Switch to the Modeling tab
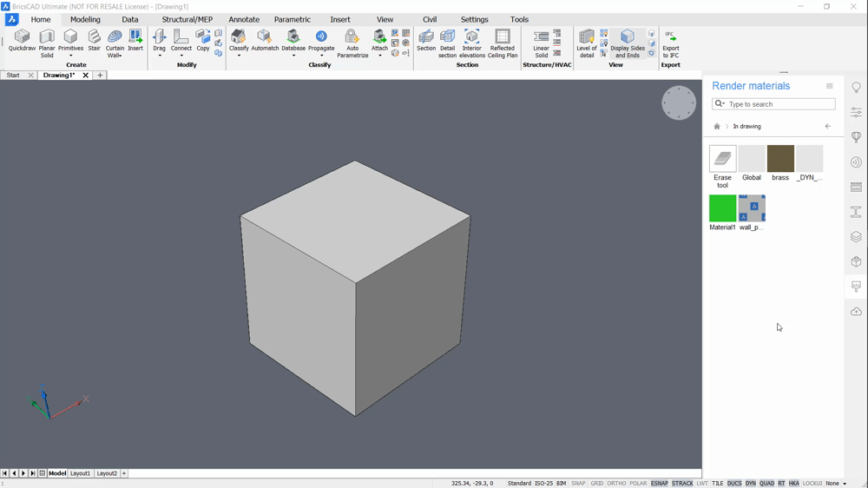The height and width of the screenshot is (488, 868). [x=85, y=19]
